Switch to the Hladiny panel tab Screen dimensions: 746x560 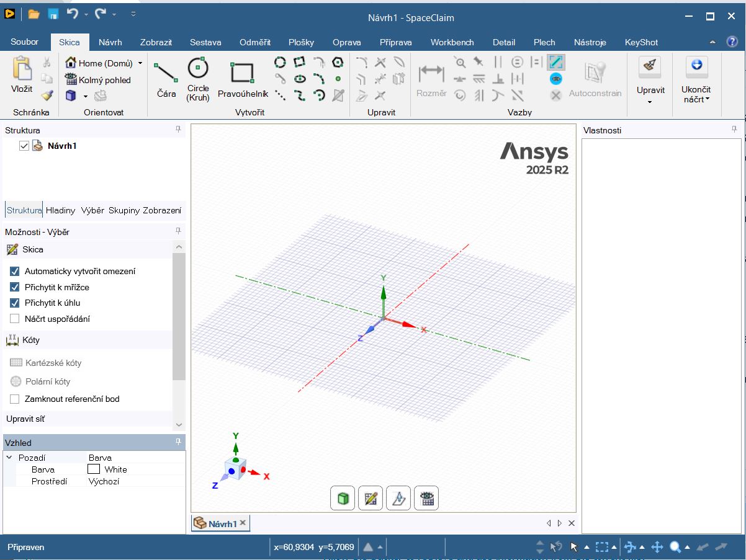pyautogui.click(x=60, y=210)
